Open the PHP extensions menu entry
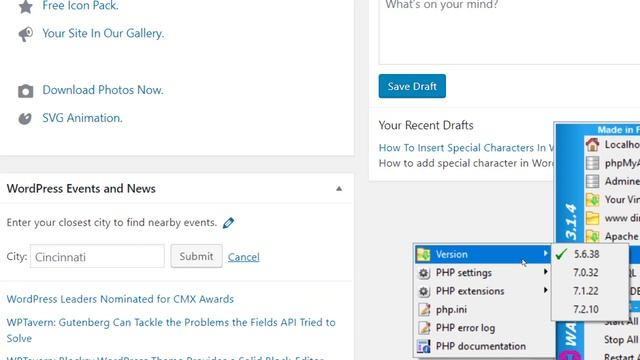640x360 pixels. pyautogui.click(x=483, y=291)
